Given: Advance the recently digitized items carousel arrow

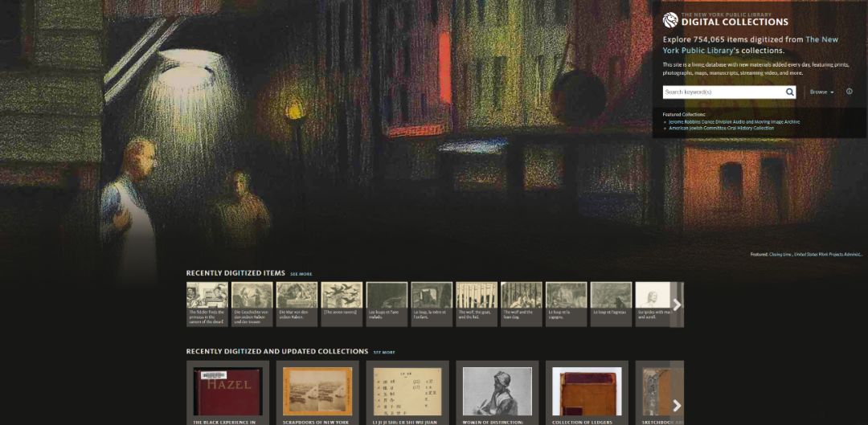Looking at the screenshot, I should point(677,304).
